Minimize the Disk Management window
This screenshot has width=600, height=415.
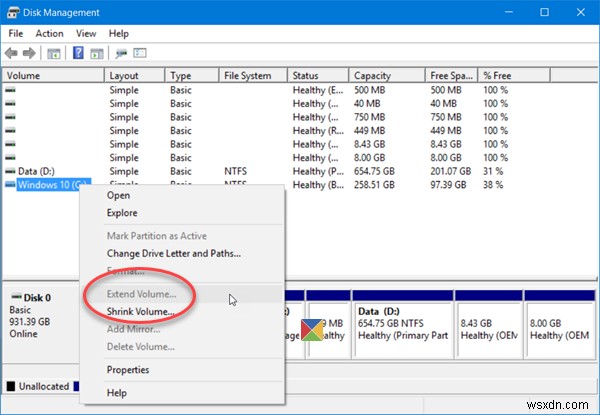pos(509,12)
